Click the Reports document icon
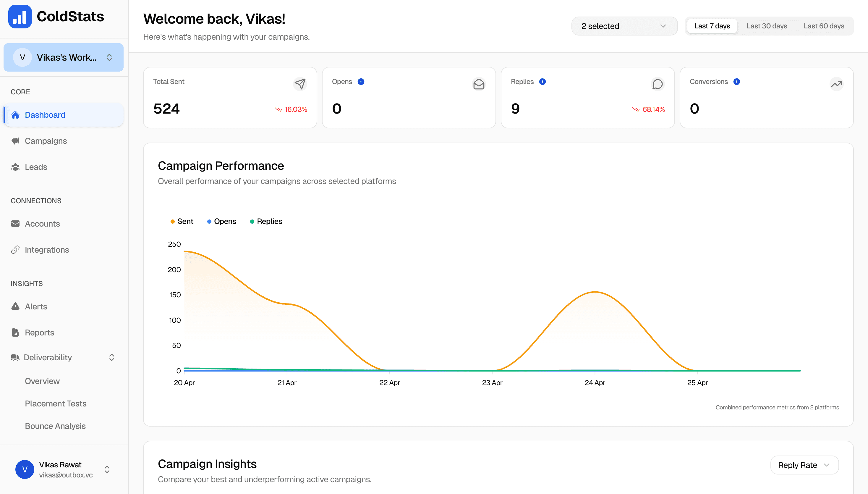This screenshot has height=494, width=868. tap(15, 332)
